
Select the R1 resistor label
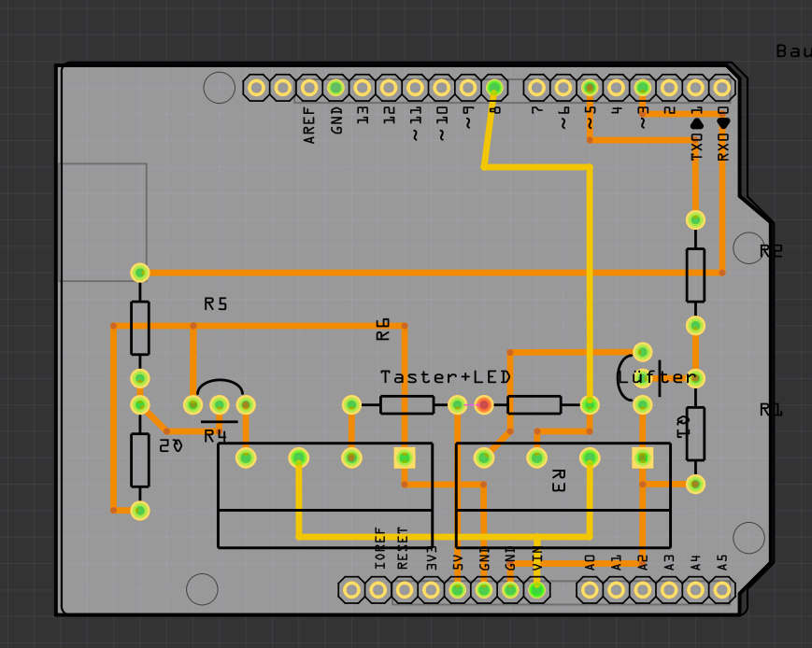pos(771,409)
